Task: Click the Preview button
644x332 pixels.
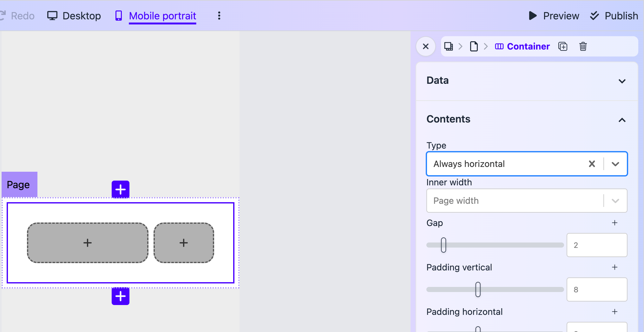Action: click(554, 16)
